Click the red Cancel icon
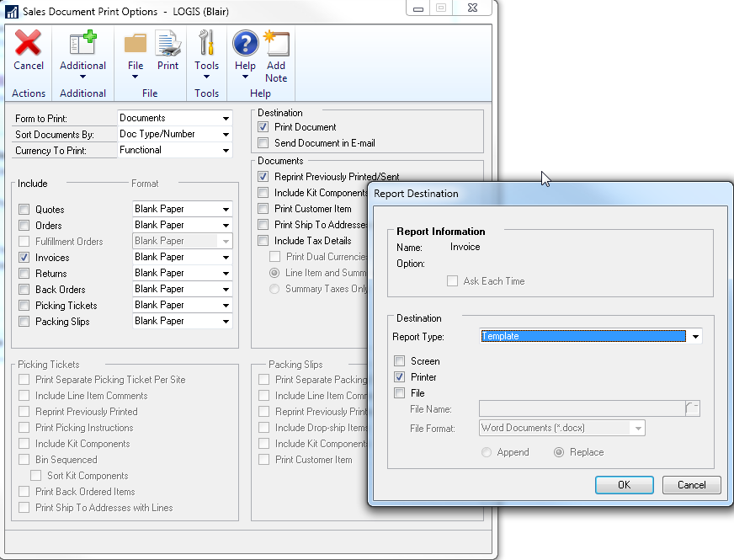Image resolution: width=734 pixels, height=560 pixels. [x=28, y=43]
